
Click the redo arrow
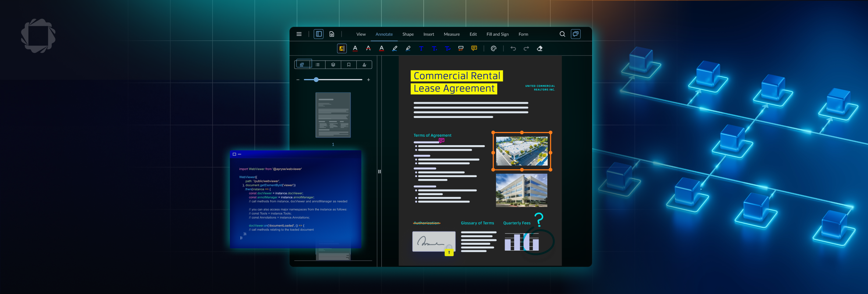[x=526, y=49]
